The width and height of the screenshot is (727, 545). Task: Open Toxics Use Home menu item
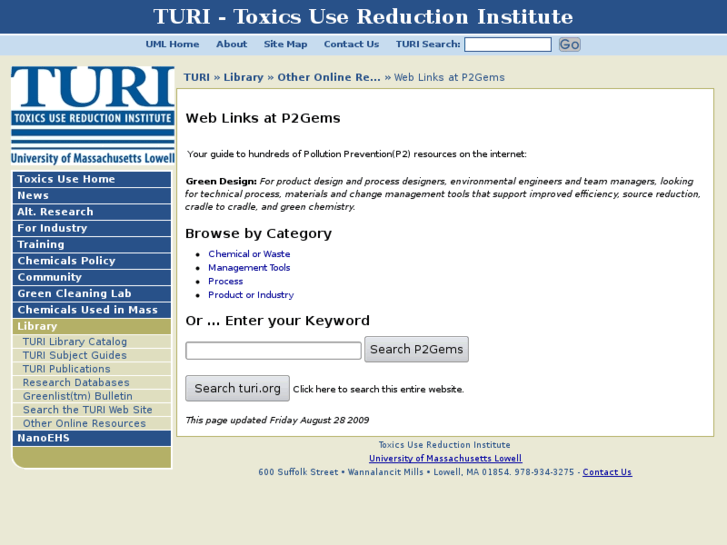coord(92,179)
